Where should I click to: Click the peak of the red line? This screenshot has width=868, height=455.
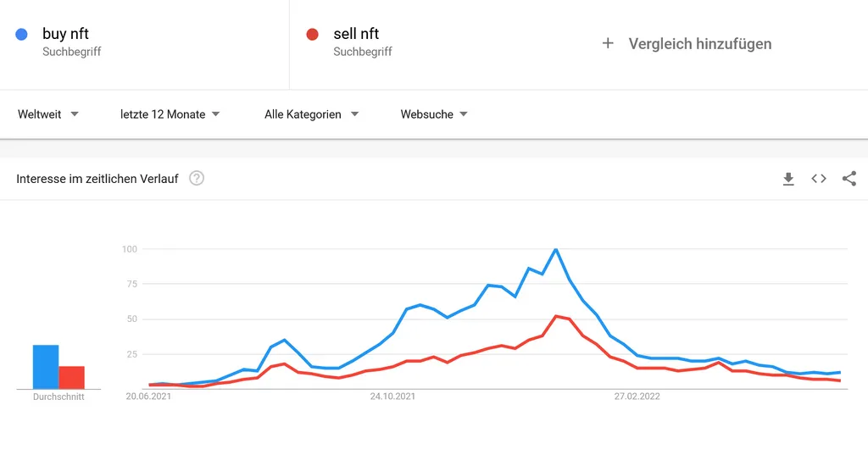pyautogui.click(x=556, y=316)
